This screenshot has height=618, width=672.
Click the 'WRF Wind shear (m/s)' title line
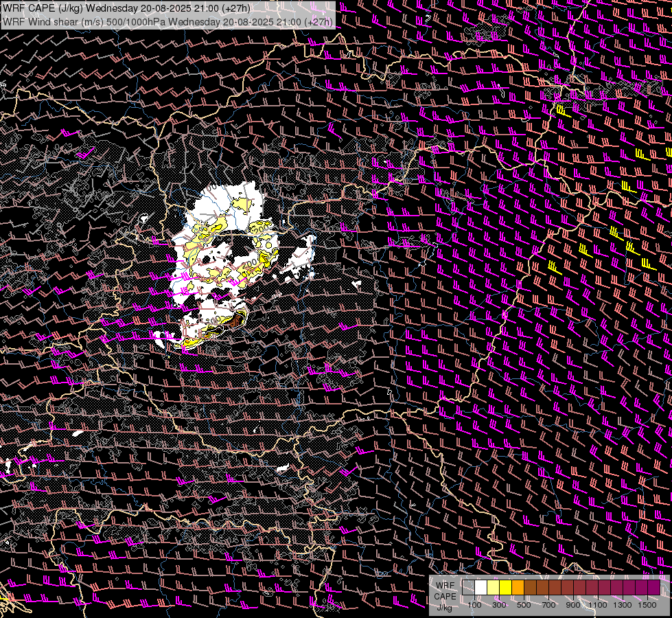pos(167,21)
